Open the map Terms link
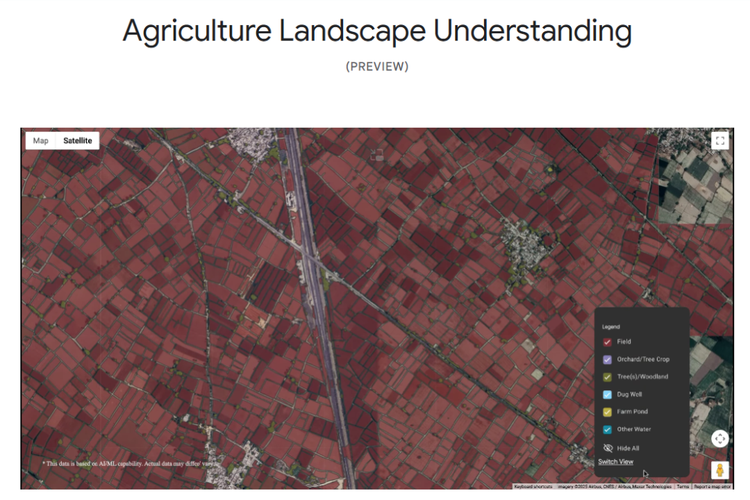The width and height of the screenshot is (750, 500). tap(683, 486)
